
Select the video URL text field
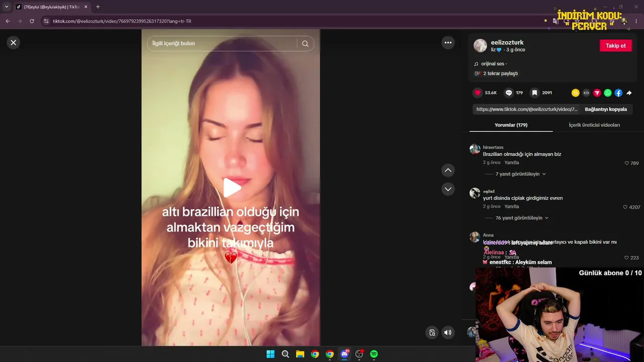[526, 109]
